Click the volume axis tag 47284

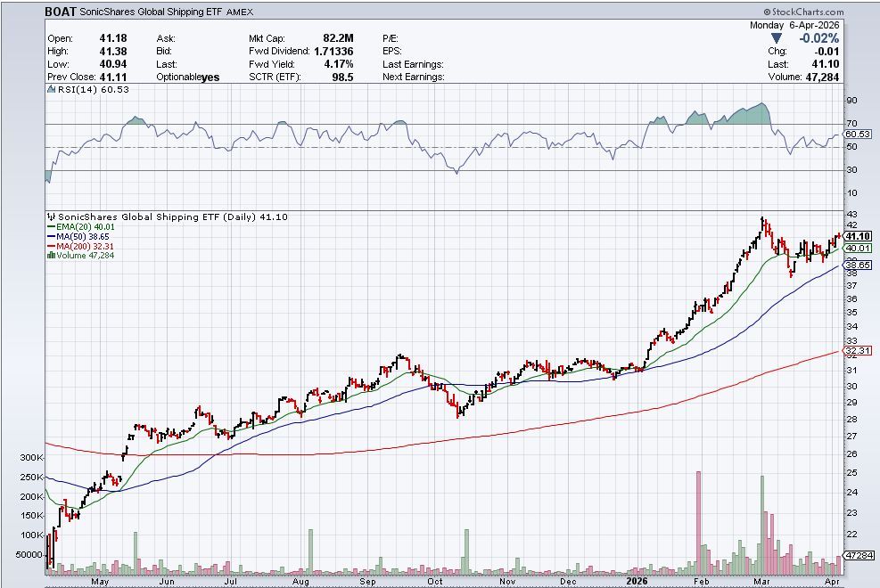click(859, 556)
